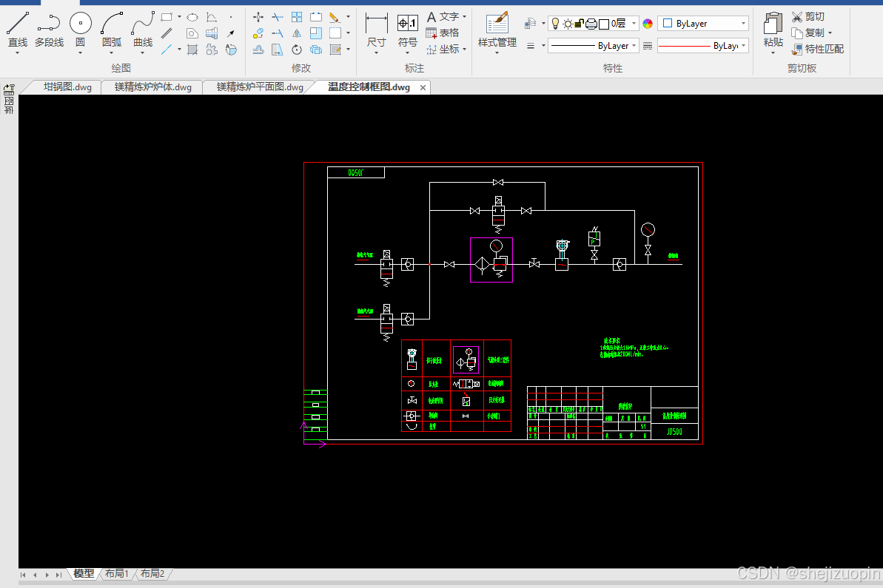Switch to the 坩埚图.dwg tab
883x588 pixels.
[x=67, y=87]
